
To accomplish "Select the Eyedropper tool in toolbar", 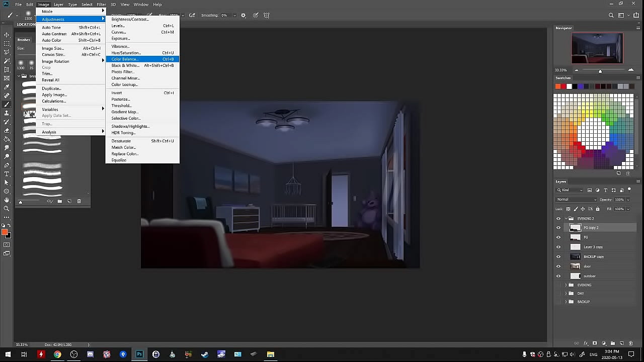I will pyautogui.click(x=7, y=87).
